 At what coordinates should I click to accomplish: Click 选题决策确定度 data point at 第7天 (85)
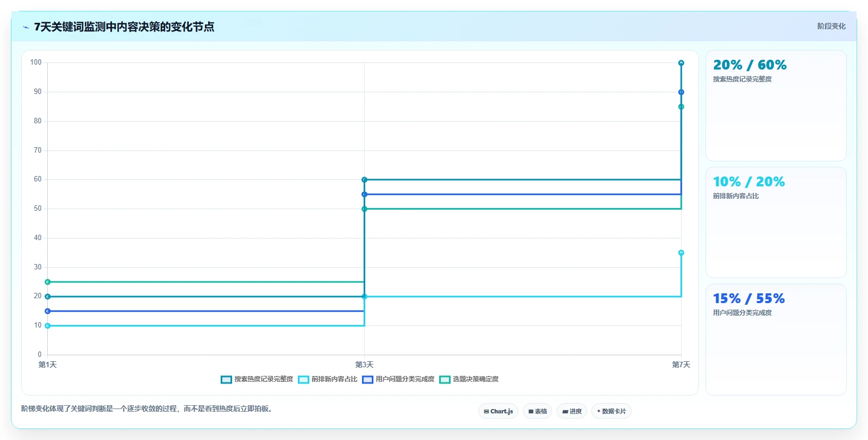pos(681,107)
